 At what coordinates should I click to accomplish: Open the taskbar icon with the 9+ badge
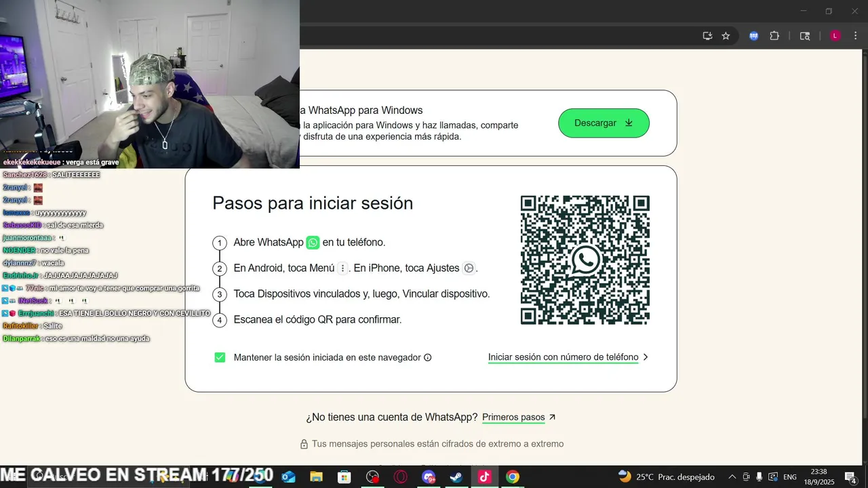(429, 477)
